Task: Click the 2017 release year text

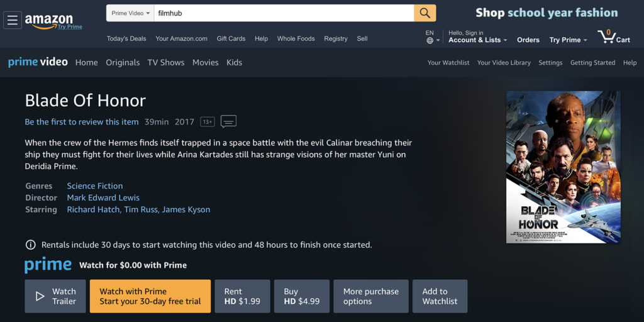Action: [184, 122]
